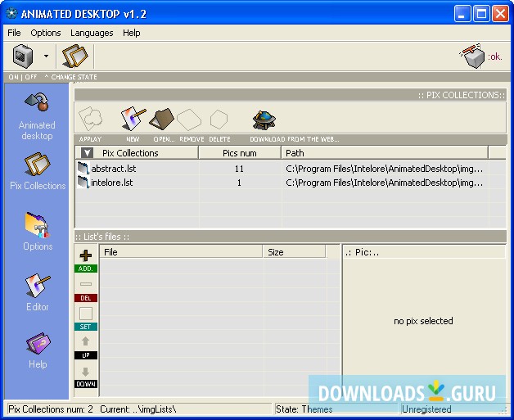Click the 'no pix selected' preview area
Viewport: 514px width, 420px height.
click(x=423, y=321)
